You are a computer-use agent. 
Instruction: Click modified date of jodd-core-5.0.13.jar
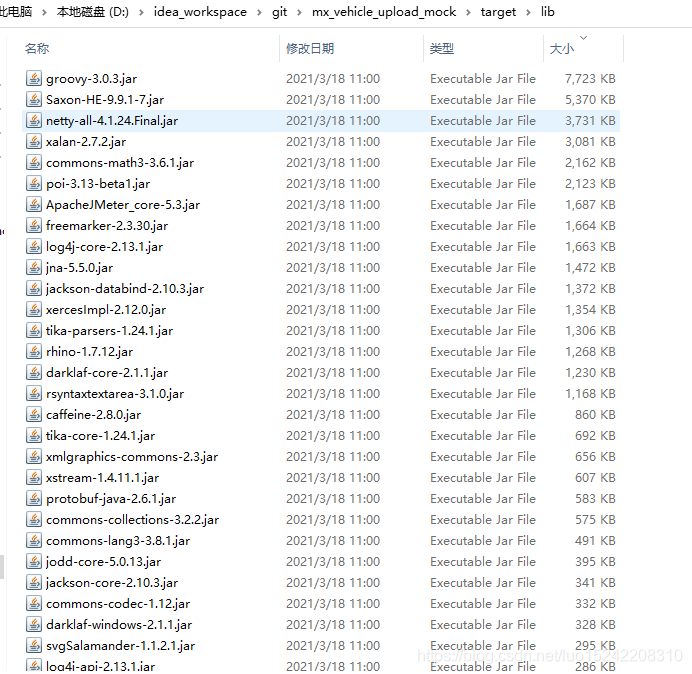[x=333, y=562]
